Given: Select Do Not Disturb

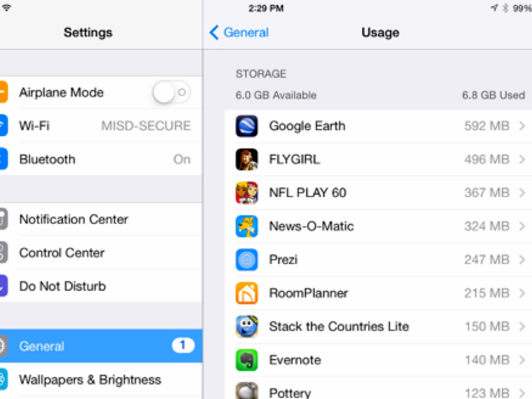Looking at the screenshot, I should point(101,286).
